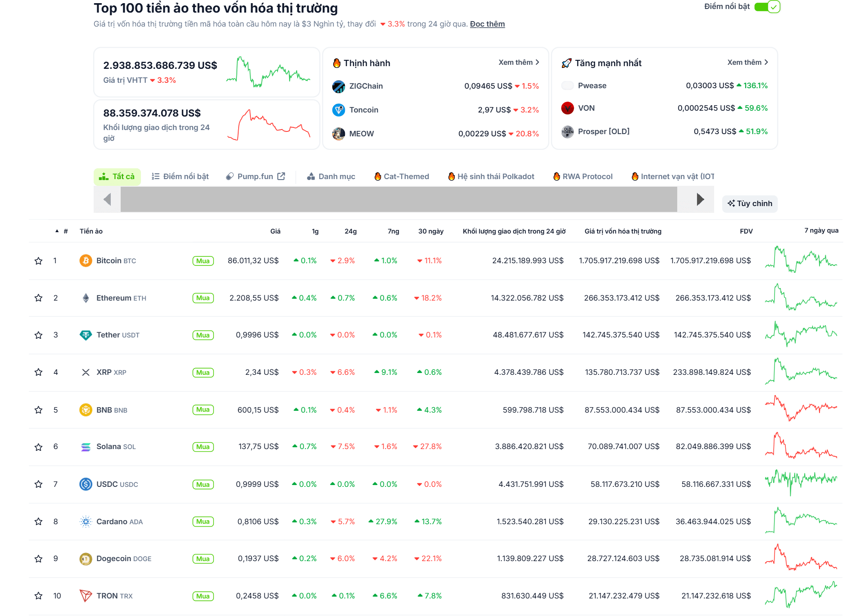Image resolution: width=865 pixels, height=616 pixels.
Task: Click the VON logo in top gainers
Action: (567, 108)
